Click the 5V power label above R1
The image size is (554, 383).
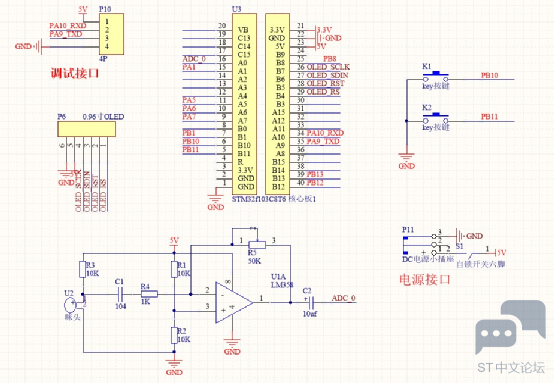[174, 240]
